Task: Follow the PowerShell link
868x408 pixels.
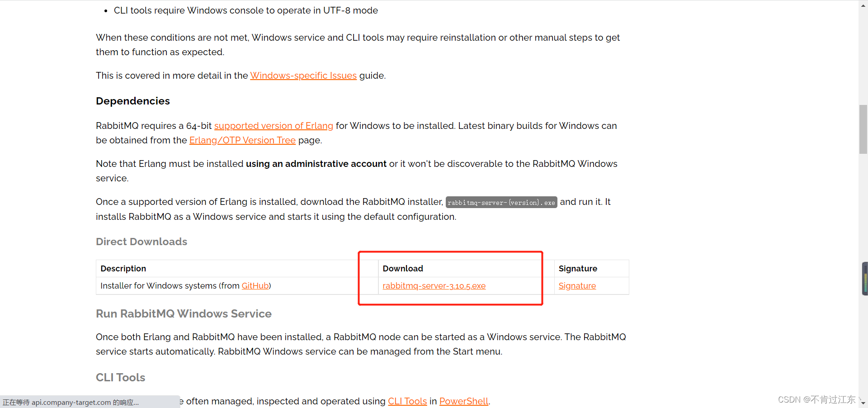Action: pos(463,401)
